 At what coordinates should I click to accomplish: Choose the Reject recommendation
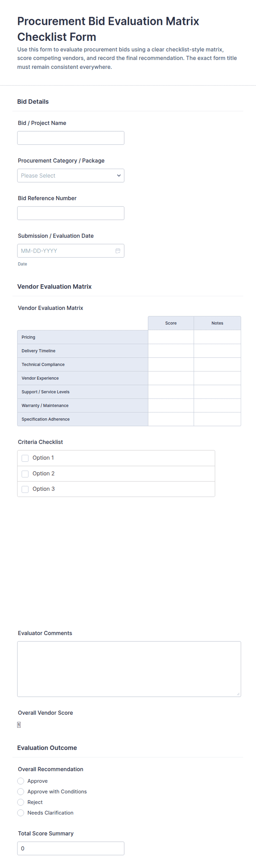(21, 802)
